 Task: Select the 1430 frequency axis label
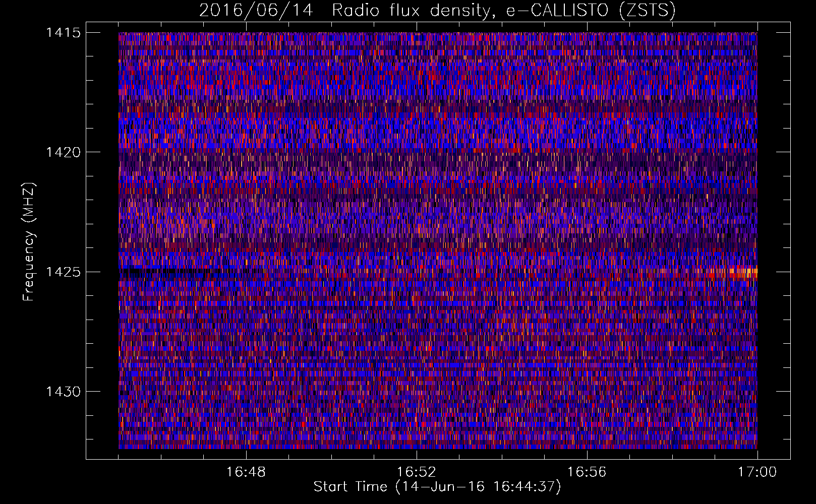63,392
